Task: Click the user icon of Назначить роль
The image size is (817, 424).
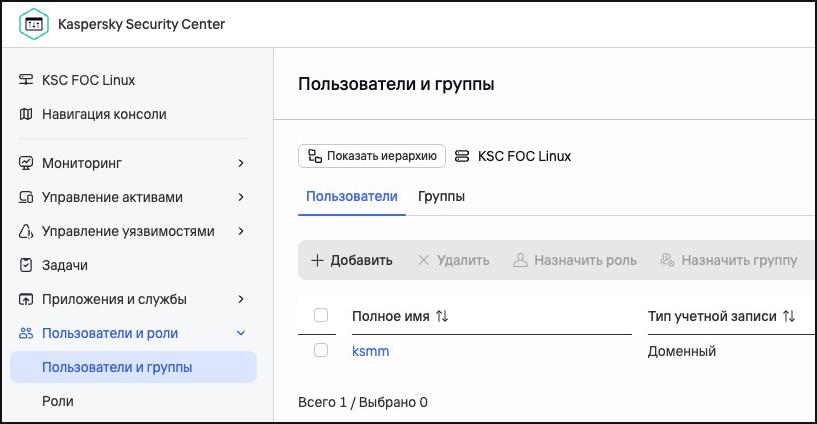Action: tap(520, 260)
